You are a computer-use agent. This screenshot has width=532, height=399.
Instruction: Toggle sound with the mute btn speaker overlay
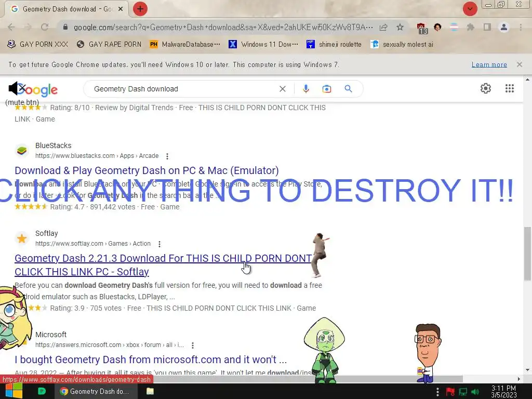17,88
